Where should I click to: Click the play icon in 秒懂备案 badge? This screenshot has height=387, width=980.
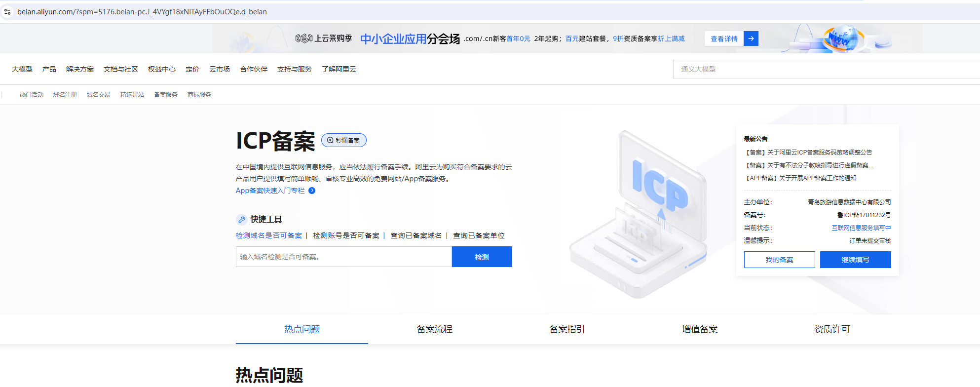click(330, 140)
